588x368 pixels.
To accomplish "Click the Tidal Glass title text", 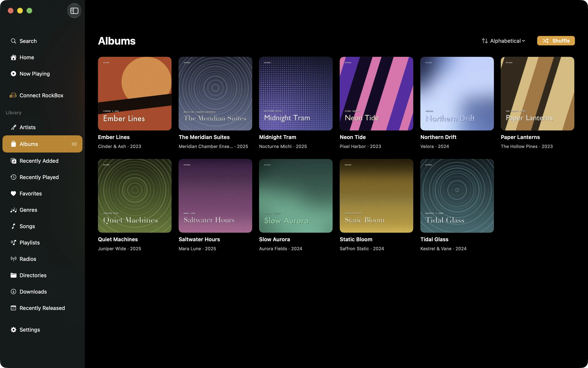I will pos(434,239).
